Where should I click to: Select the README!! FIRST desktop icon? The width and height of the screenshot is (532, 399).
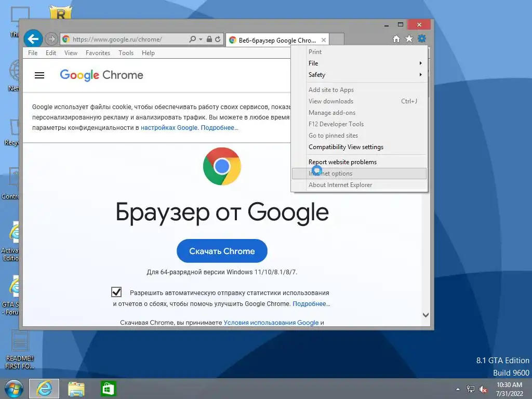tap(19, 350)
